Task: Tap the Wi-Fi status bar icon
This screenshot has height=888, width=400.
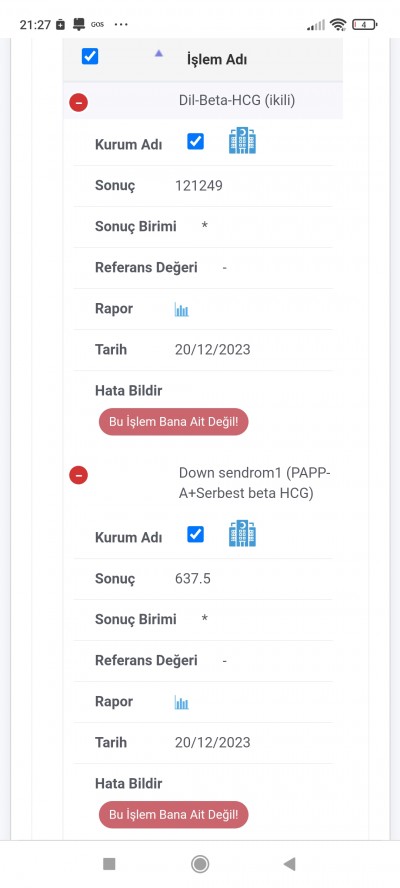Action: tap(338, 24)
